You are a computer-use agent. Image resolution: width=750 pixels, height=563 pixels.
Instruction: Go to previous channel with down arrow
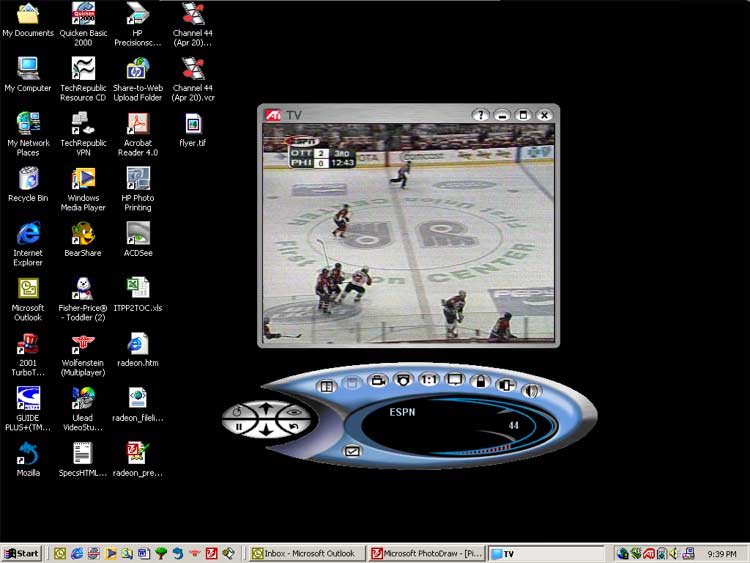click(x=266, y=431)
